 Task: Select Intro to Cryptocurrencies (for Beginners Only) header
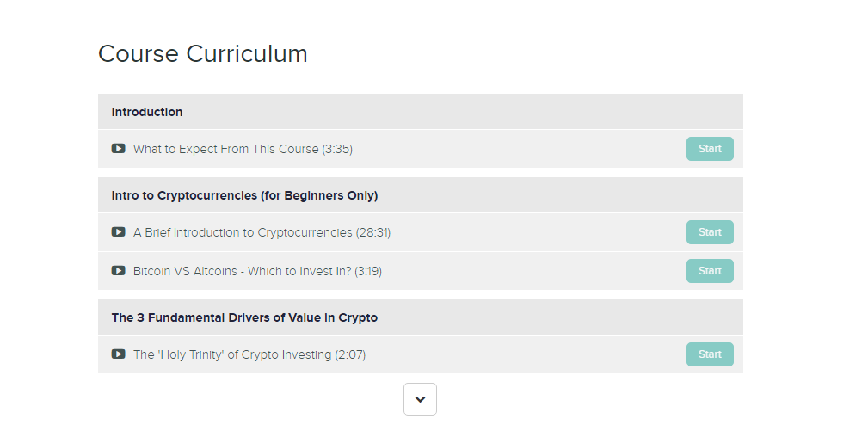pos(420,195)
